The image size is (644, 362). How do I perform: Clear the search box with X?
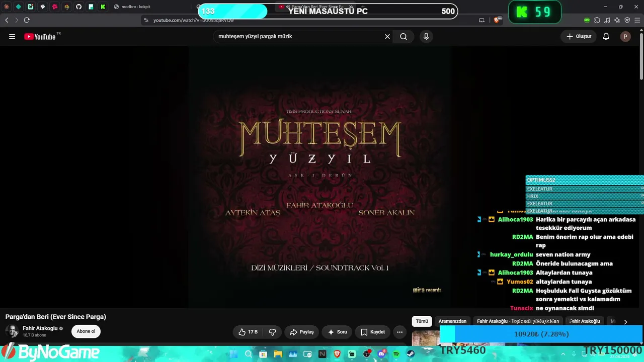(387, 36)
